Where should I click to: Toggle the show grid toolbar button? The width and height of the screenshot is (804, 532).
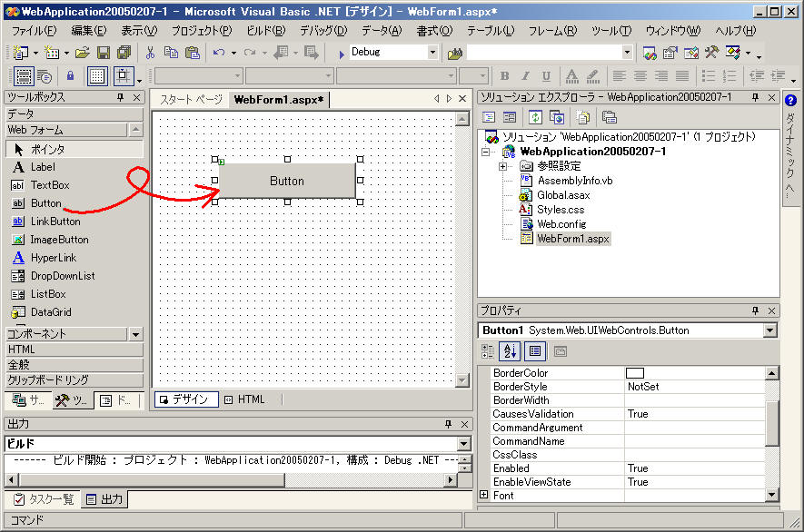97,76
